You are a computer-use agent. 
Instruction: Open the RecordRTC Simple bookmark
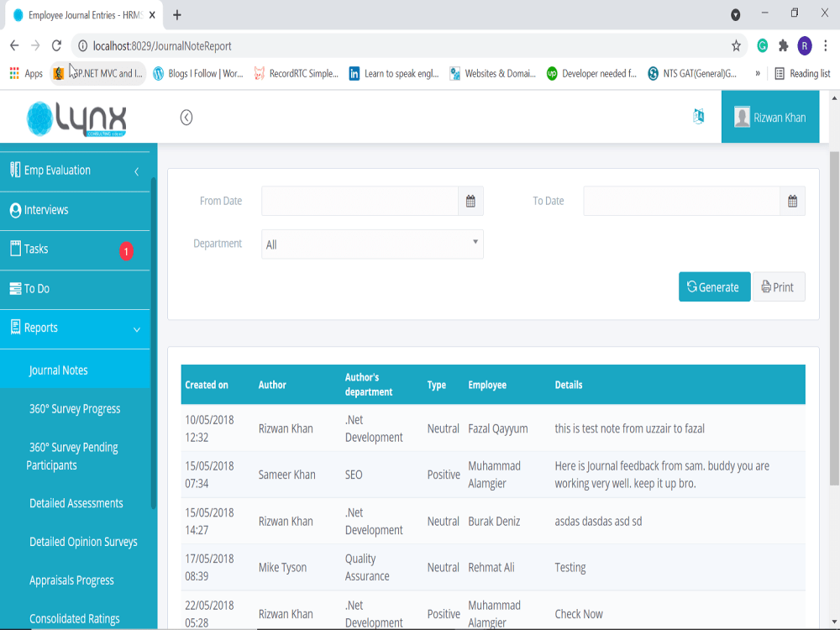297,73
